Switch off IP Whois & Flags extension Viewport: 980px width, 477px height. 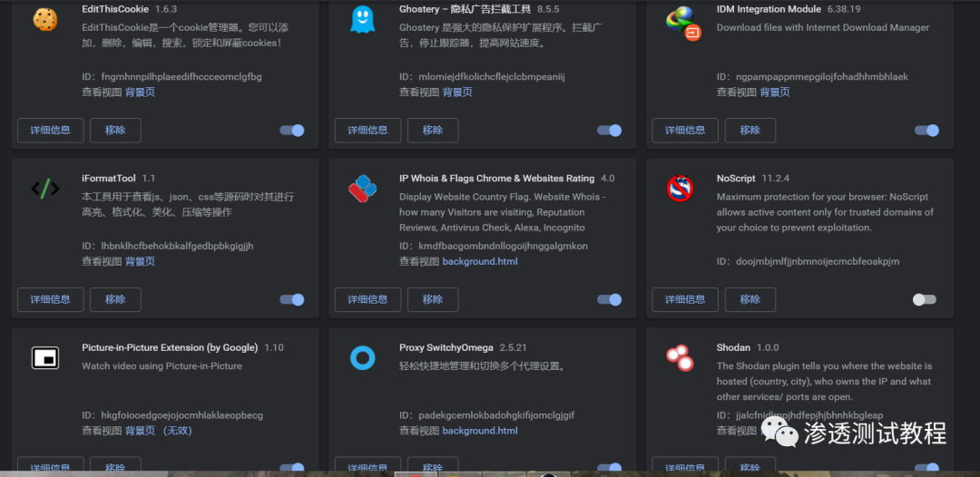point(610,299)
